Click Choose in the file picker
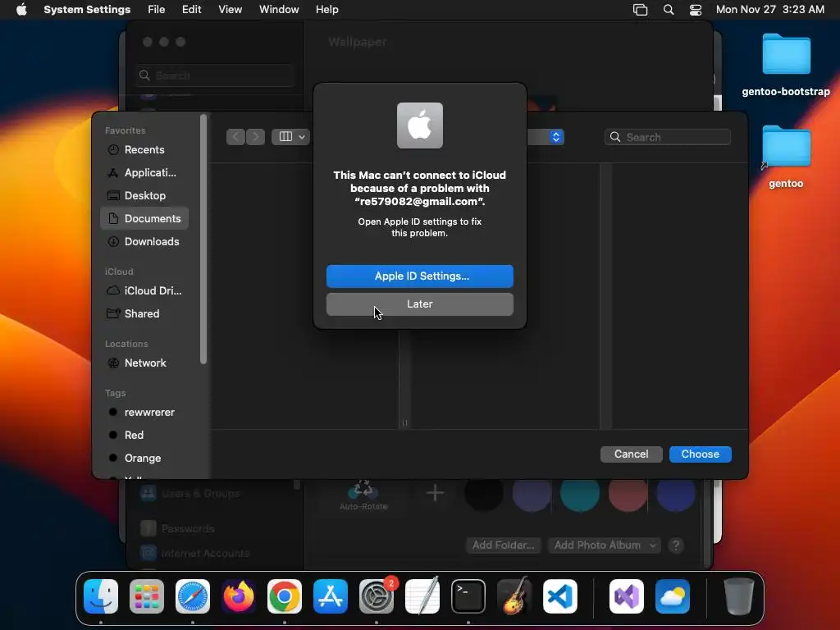This screenshot has height=630, width=840. pyautogui.click(x=701, y=454)
